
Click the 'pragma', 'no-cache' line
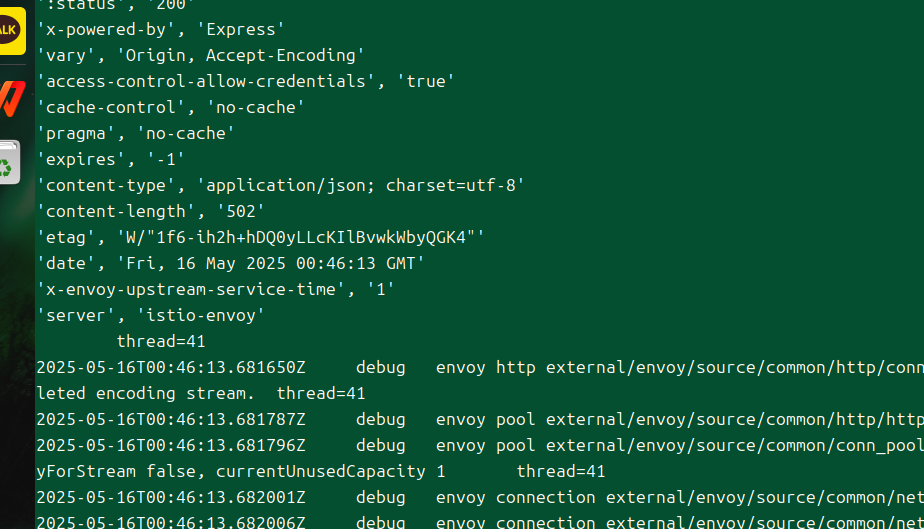coord(136,133)
